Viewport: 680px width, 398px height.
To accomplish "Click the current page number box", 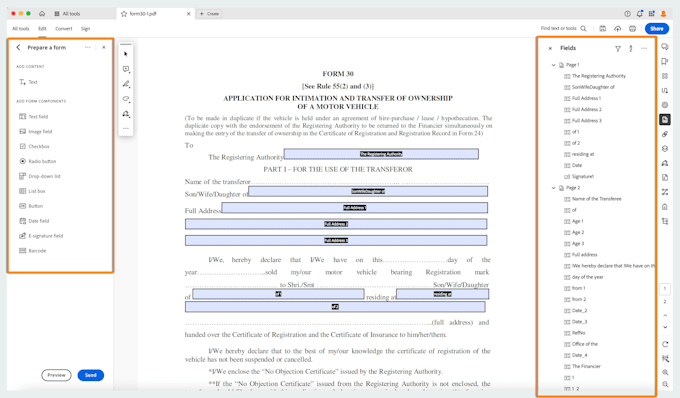I will 665,289.
